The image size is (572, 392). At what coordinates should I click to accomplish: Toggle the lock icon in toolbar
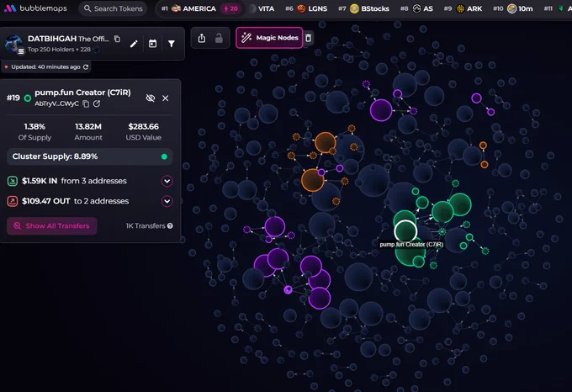click(x=219, y=38)
